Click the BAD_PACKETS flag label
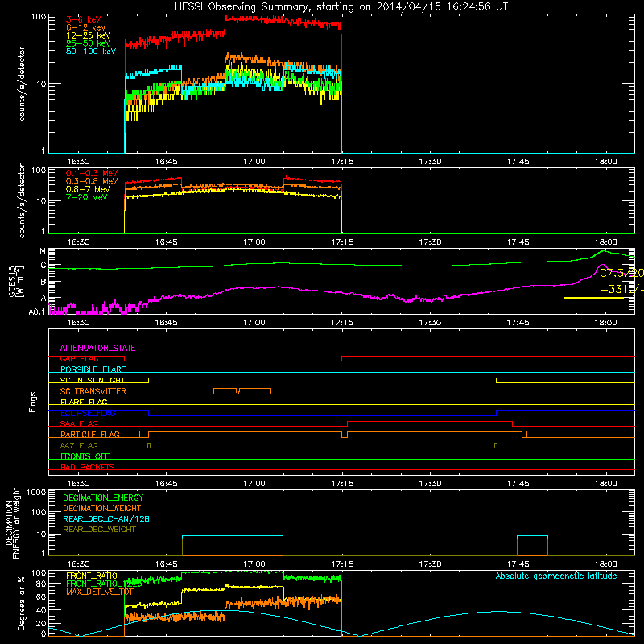Screen dimensions: 644x644 coord(88,468)
